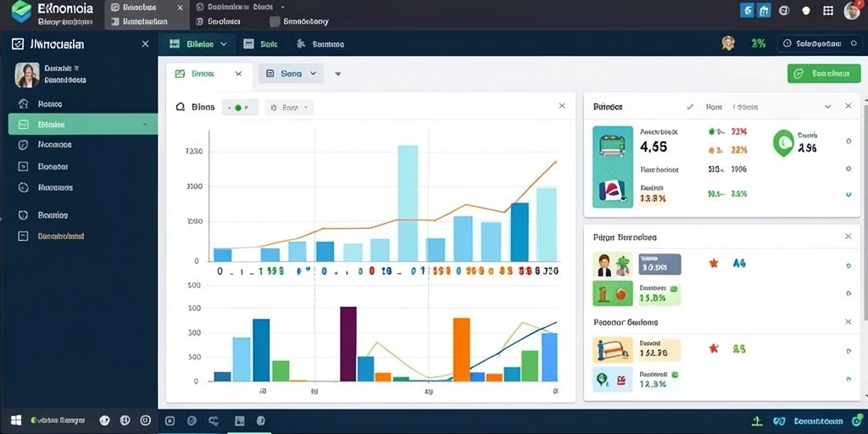Image resolution: width=868 pixels, height=434 pixels.
Task: Open the small gray dropdown in chart header
Action: (x=289, y=108)
